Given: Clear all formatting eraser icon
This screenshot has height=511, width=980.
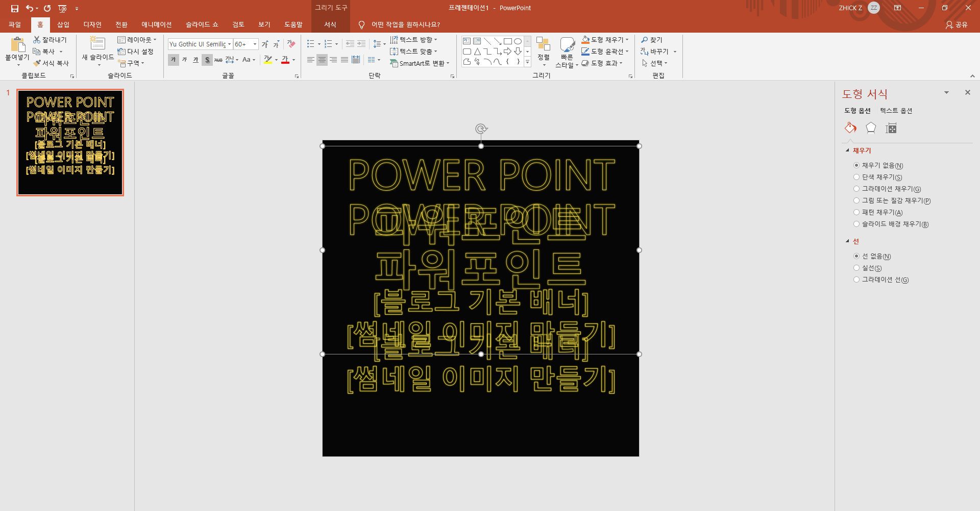Looking at the screenshot, I should click(x=291, y=44).
